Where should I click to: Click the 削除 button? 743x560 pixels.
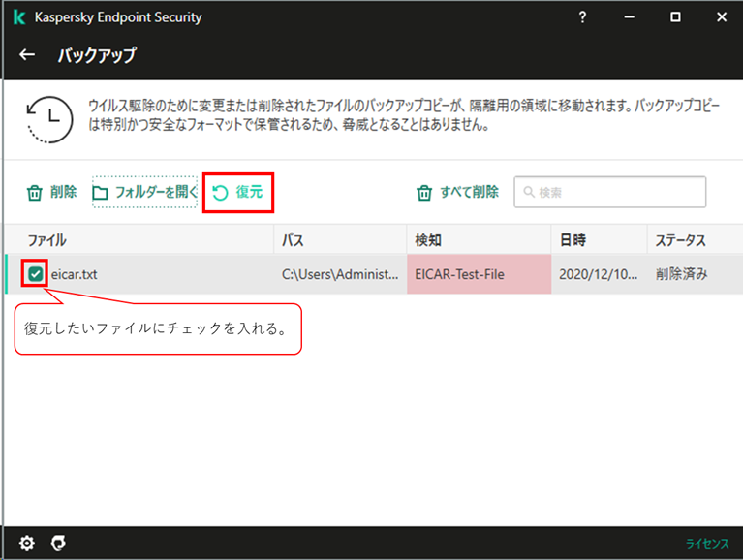tap(51, 193)
